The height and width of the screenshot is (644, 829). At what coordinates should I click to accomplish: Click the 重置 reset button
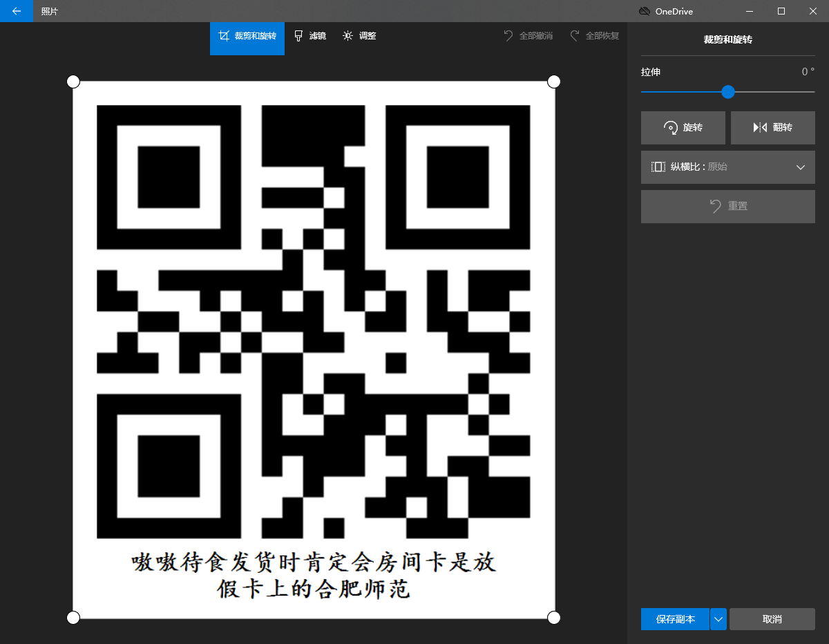point(727,206)
